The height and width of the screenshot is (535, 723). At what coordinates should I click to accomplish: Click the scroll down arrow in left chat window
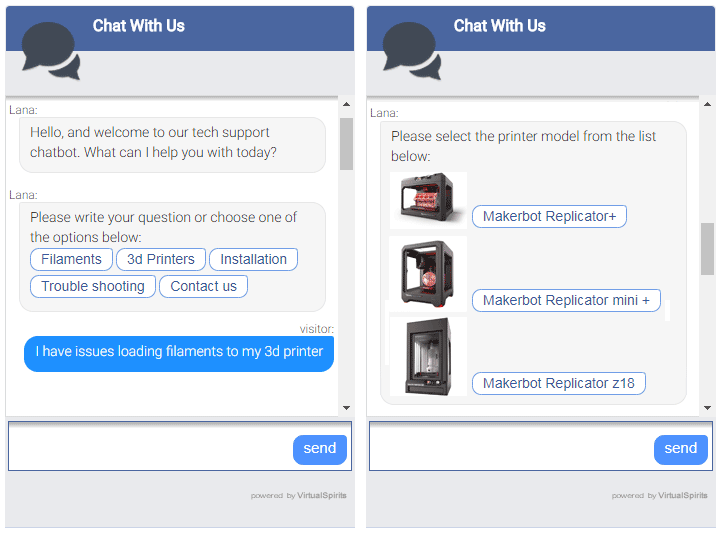pyautogui.click(x=346, y=408)
